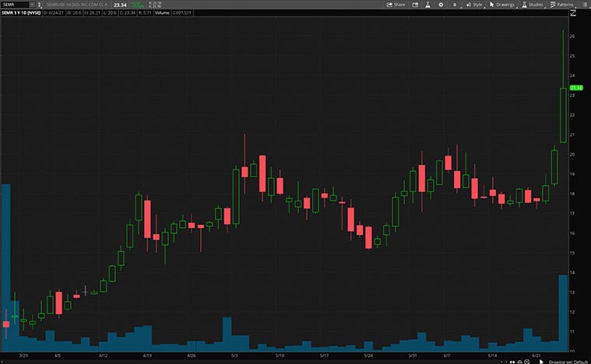
Task: Click the snapshot image icon
Action: point(415,5)
